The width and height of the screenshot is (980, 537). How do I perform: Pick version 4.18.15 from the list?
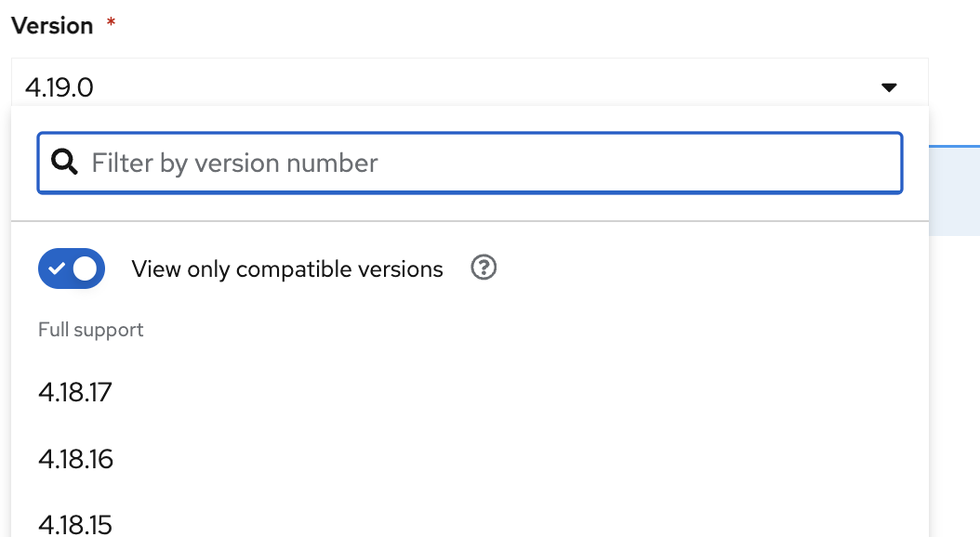pos(75,524)
